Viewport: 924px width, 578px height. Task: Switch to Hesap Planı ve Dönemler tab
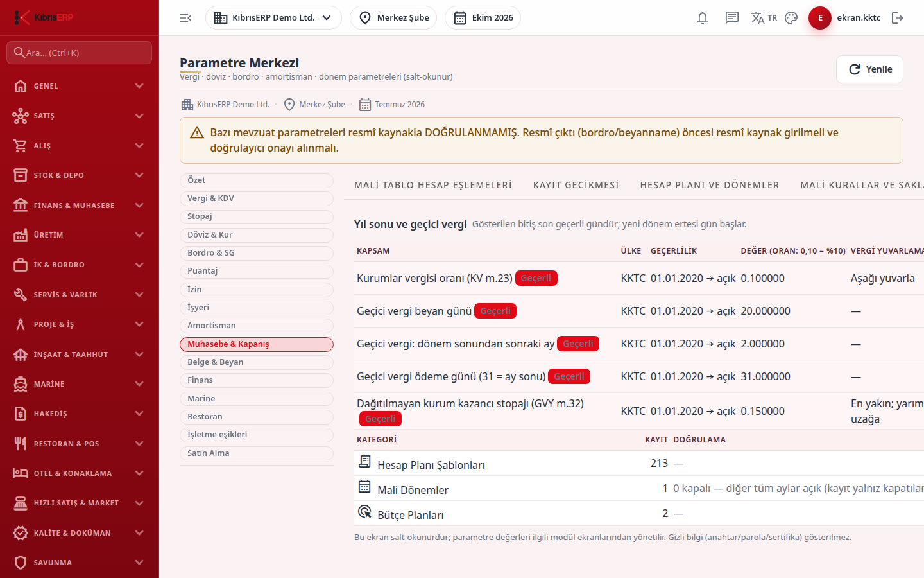710,185
